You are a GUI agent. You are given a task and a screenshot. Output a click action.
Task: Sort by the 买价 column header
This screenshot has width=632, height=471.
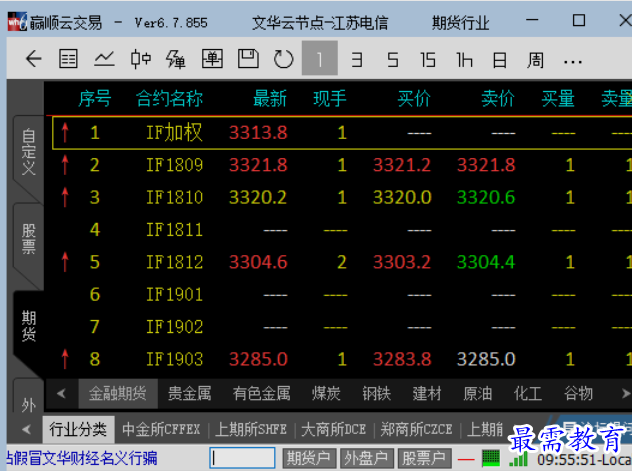[414, 99]
